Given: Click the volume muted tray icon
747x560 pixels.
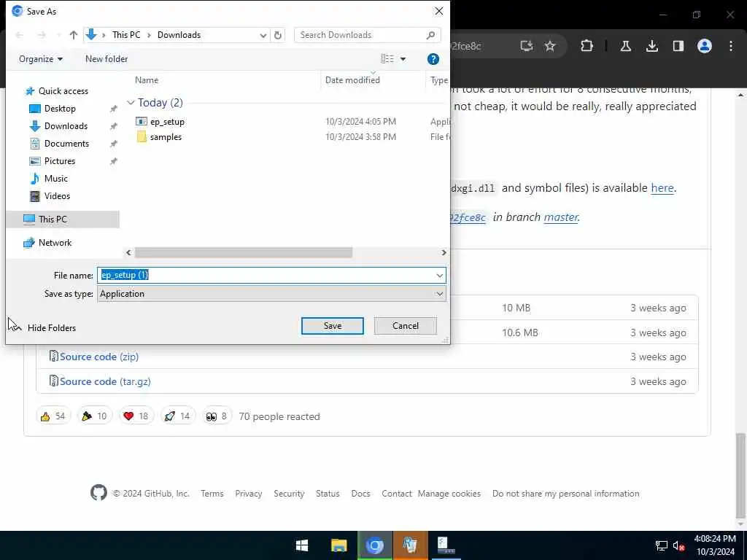Looking at the screenshot, I should pos(679,545).
